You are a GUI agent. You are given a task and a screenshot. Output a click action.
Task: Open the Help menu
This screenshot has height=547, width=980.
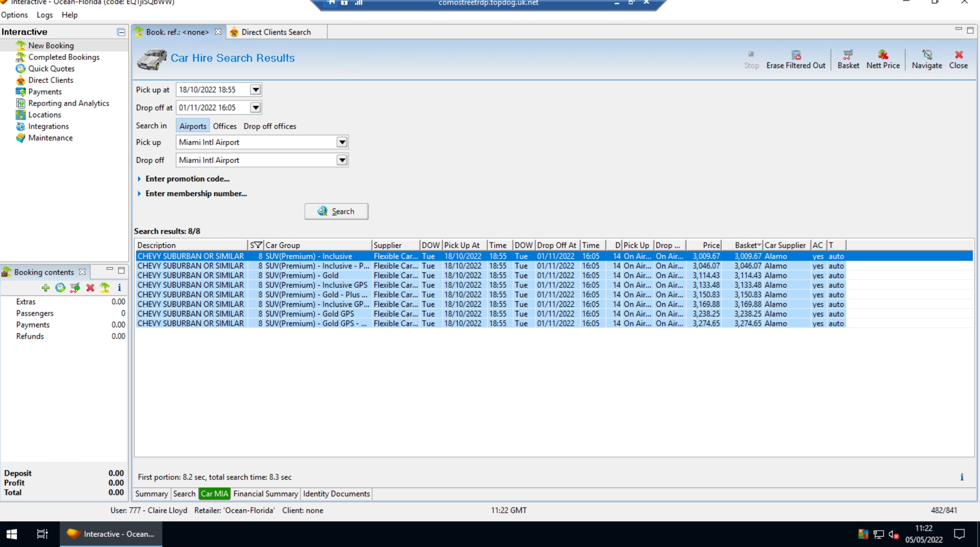point(70,15)
